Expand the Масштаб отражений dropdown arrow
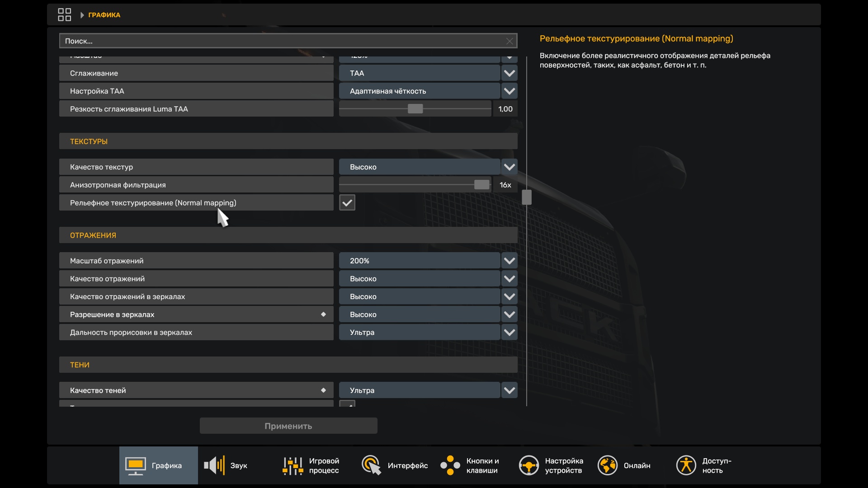The width and height of the screenshot is (868, 488). point(509,261)
